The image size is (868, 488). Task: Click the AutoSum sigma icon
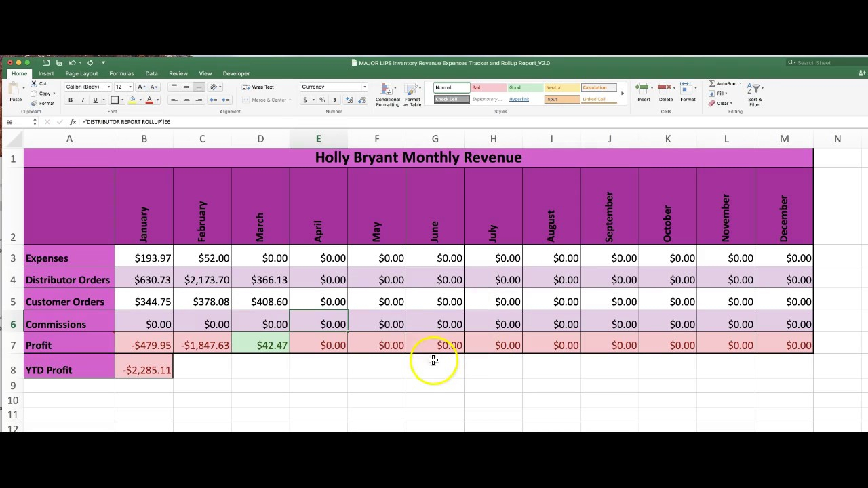pyautogui.click(x=712, y=84)
